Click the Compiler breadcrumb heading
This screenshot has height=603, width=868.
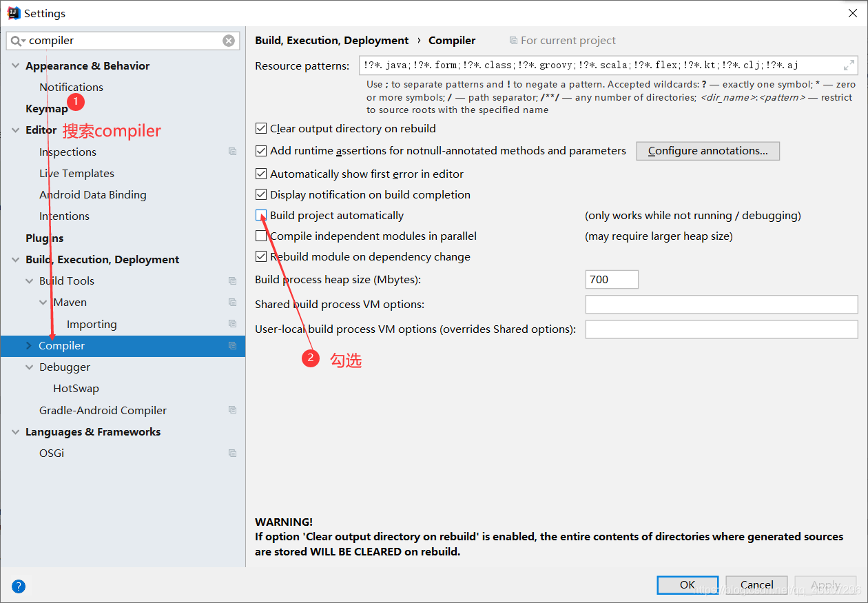tap(452, 41)
